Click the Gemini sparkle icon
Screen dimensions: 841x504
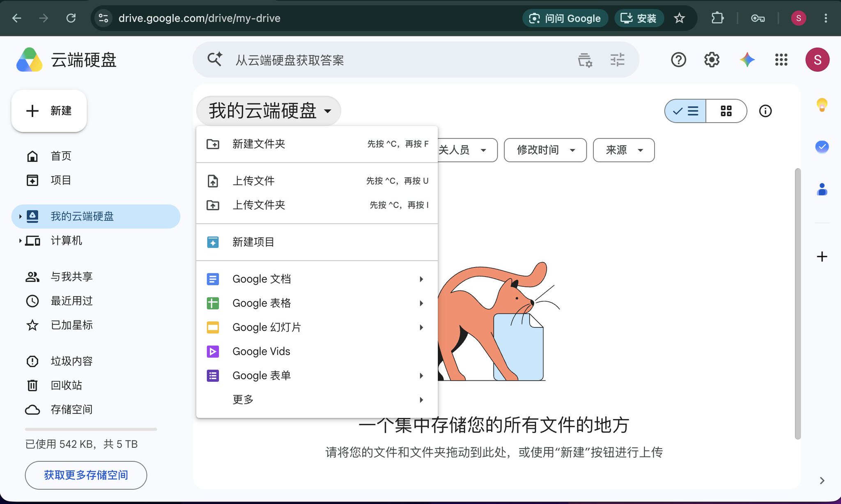[x=747, y=60]
